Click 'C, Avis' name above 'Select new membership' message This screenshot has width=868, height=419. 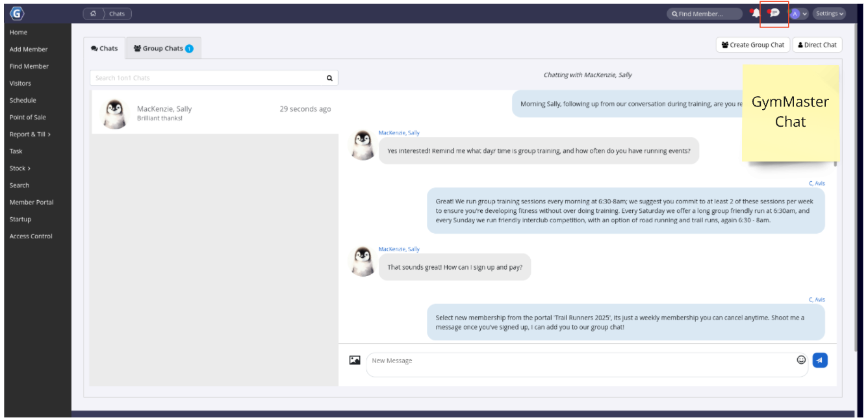tap(817, 299)
